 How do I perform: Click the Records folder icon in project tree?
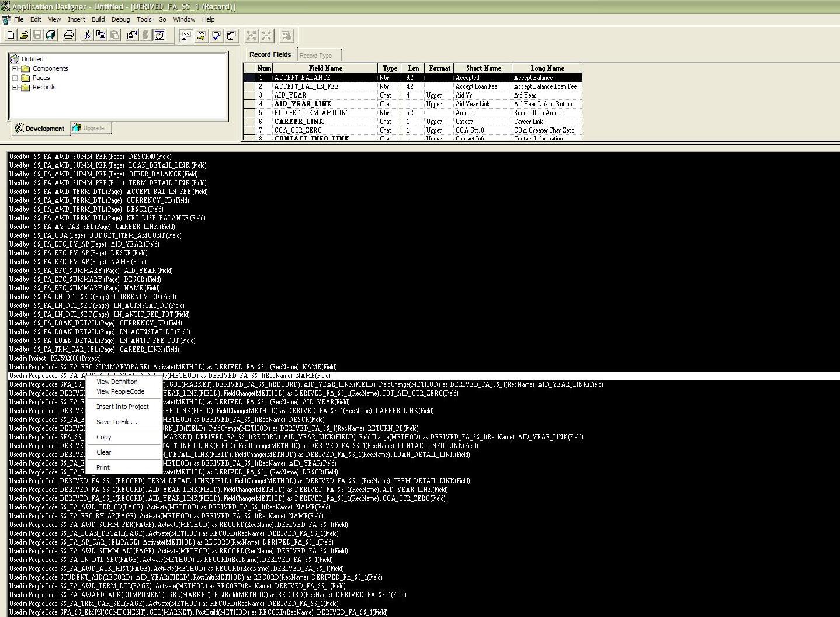[x=26, y=87]
